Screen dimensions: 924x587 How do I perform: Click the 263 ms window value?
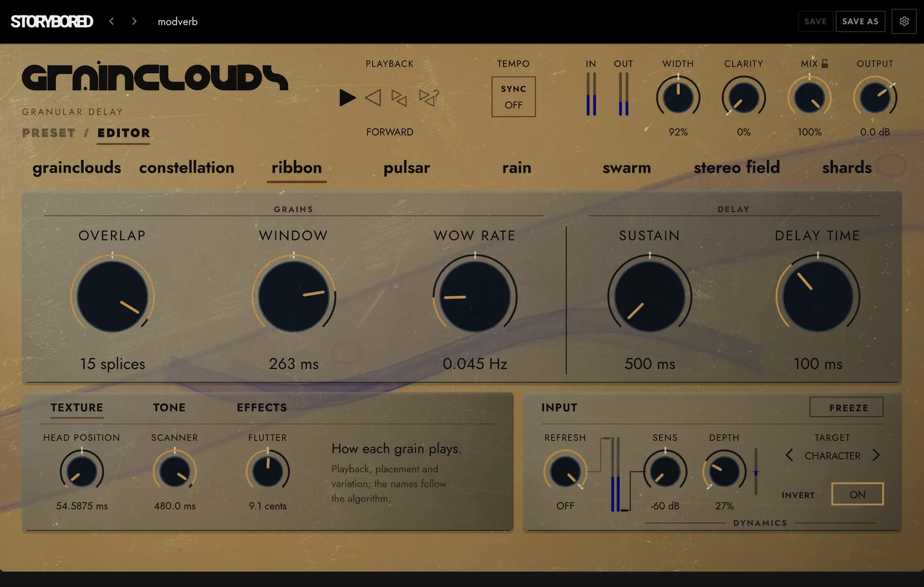[x=294, y=364]
